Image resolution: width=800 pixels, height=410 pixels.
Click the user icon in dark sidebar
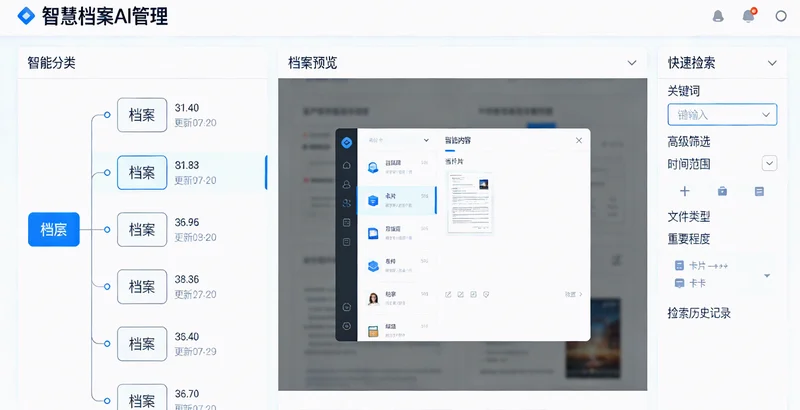(x=347, y=184)
